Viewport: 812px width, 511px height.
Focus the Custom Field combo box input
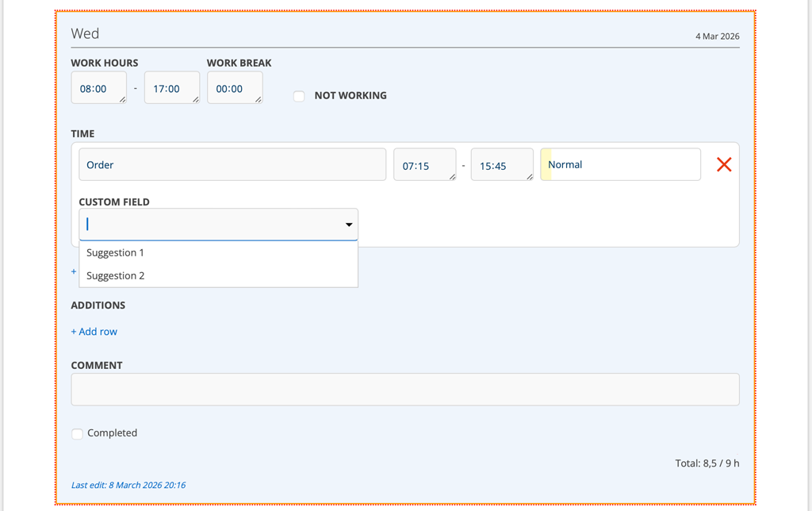pos(210,225)
